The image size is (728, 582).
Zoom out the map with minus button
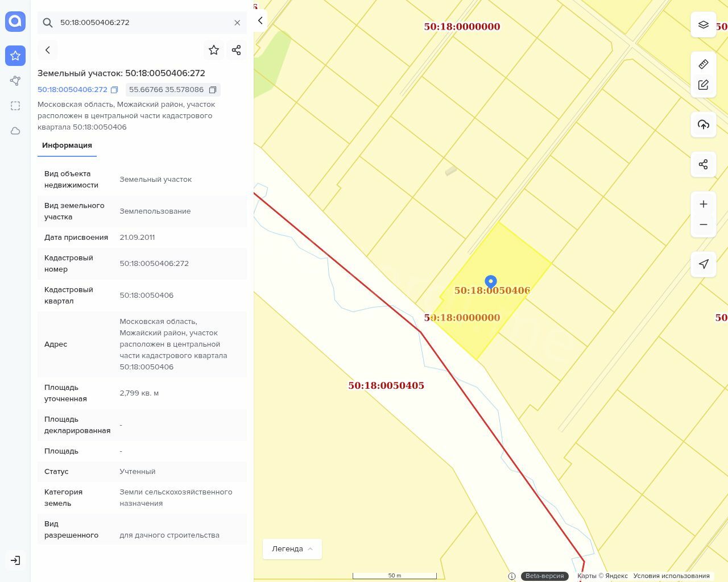(703, 225)
